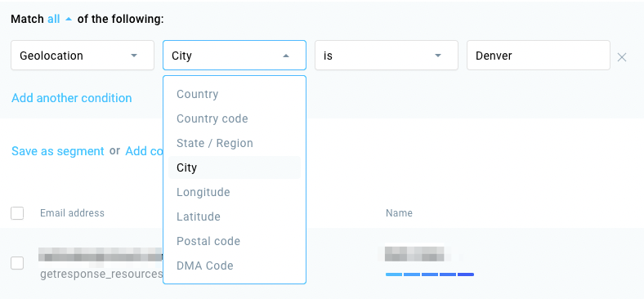Screen dimensions: 644x299
Task: Click the blurred contact name
Action: click(x=415, y=254)
